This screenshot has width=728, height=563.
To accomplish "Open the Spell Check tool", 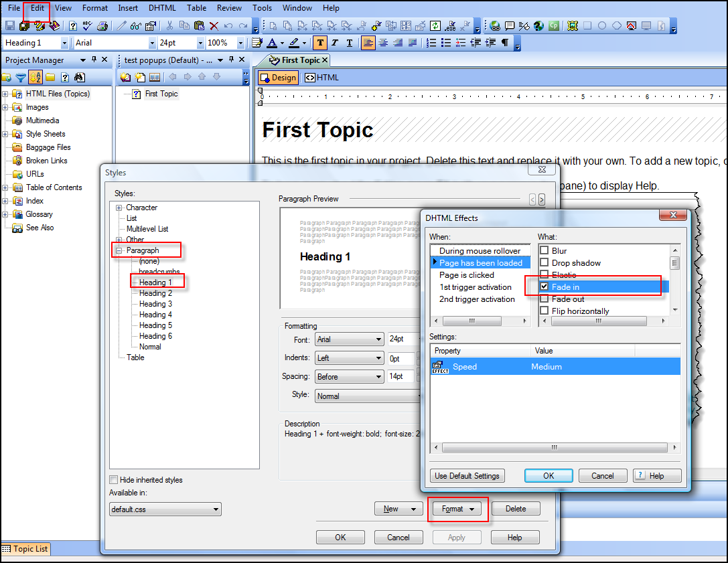I will click(86, 25).
